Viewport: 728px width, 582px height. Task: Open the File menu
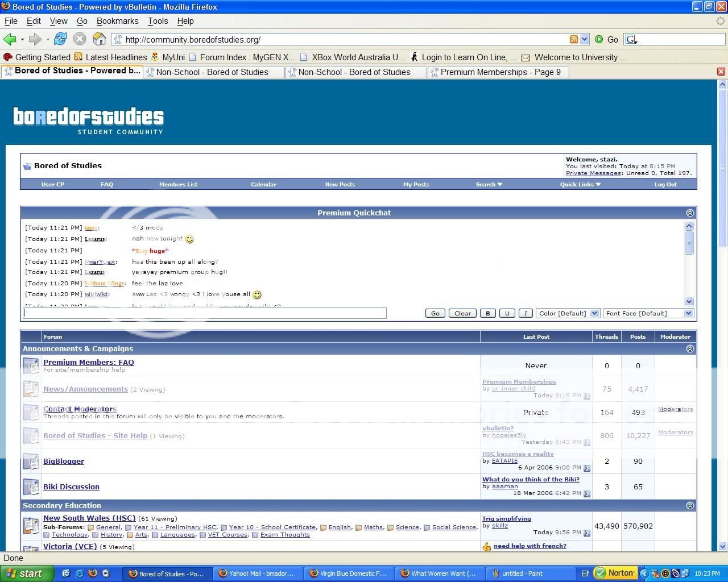11,21
